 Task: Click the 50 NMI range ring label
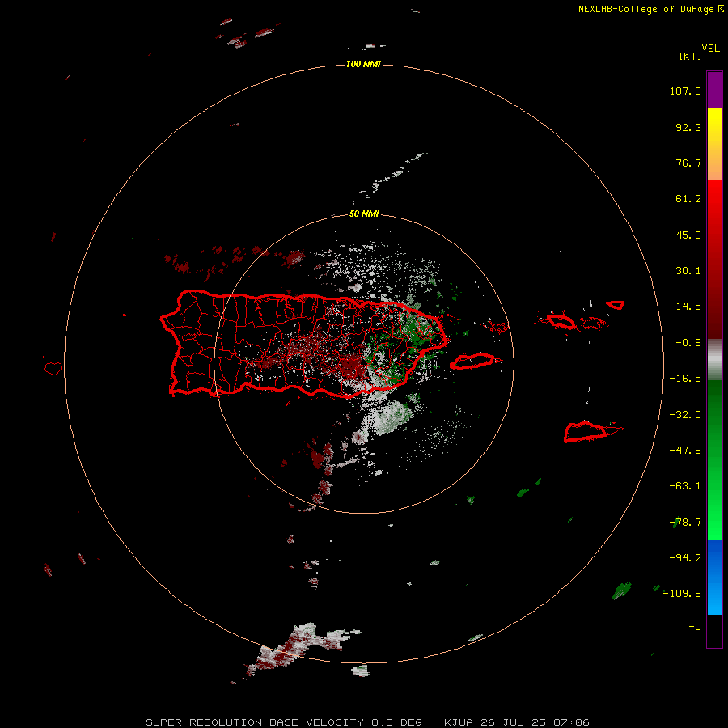point(364,214)
